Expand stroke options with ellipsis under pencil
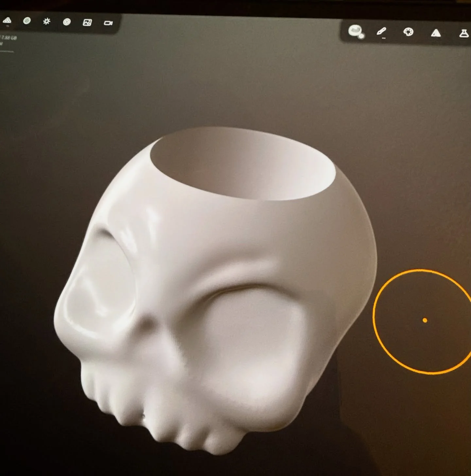 (x=383, y=38)
